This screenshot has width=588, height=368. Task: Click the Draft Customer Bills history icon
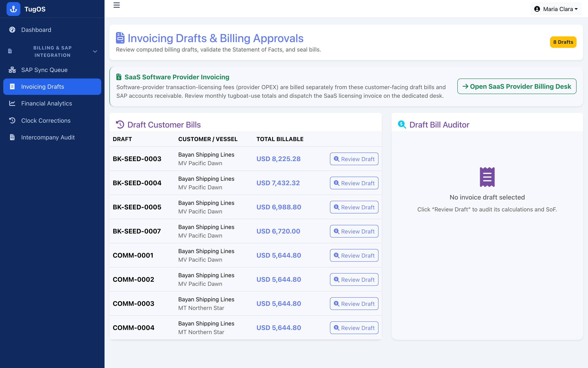[120, 125]
